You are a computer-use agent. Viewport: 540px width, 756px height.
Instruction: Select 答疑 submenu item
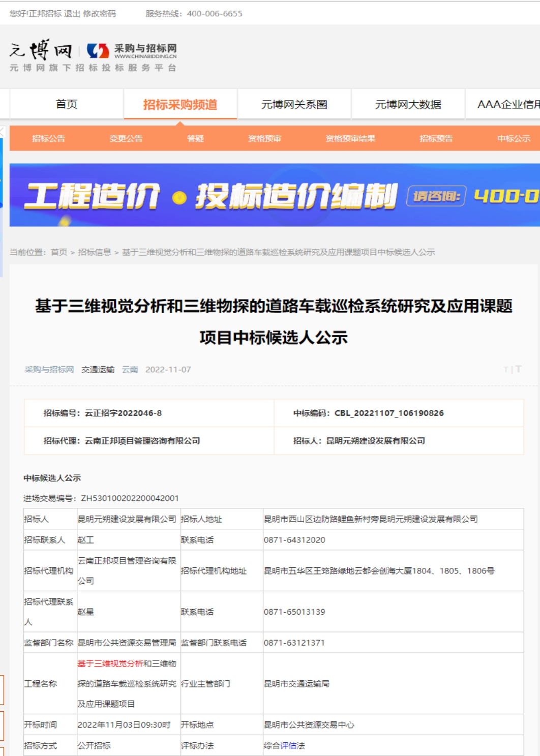(195, 138)
